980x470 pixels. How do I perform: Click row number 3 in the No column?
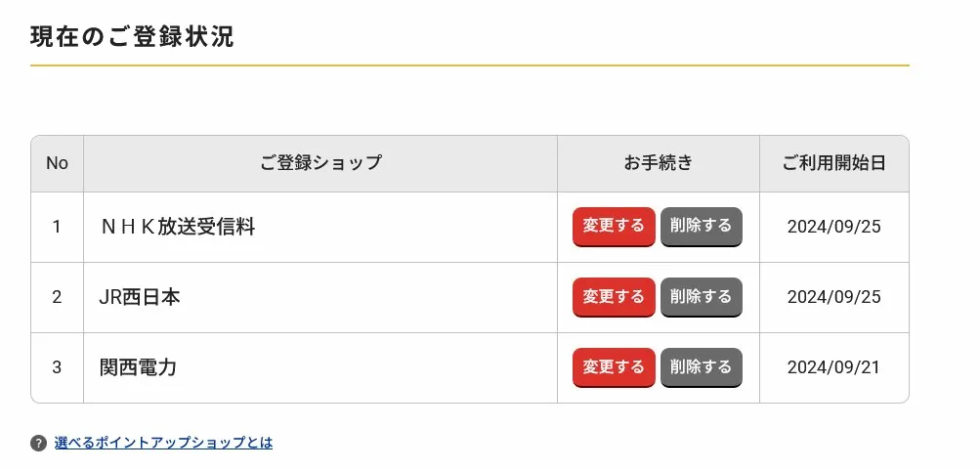[x=57, y=367]
